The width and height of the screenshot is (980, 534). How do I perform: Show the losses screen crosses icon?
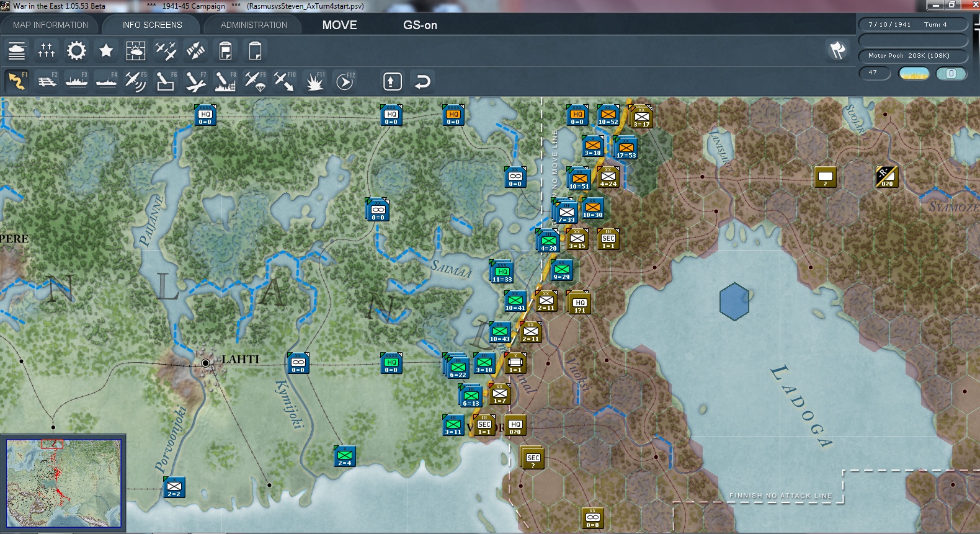click(47, 50)
